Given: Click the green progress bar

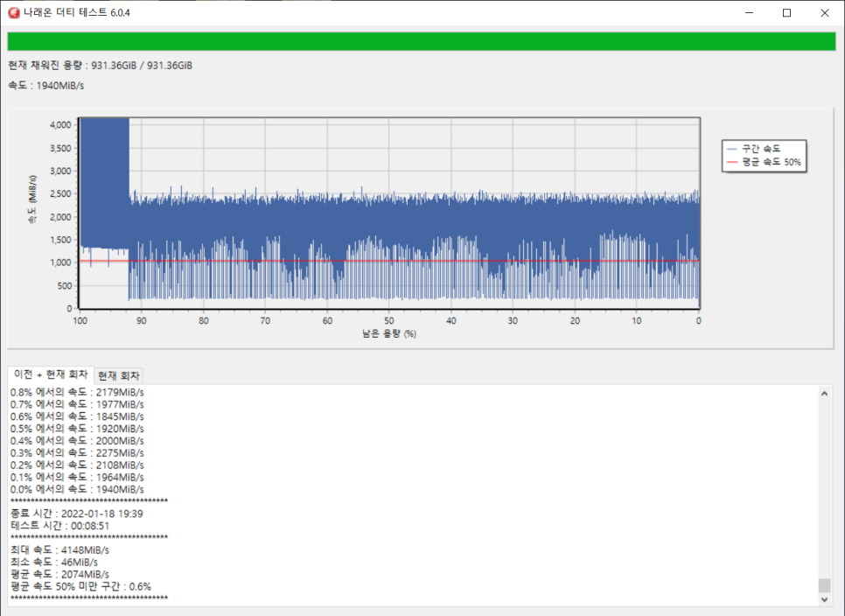Looking at the screenshot, I should click(x=422, y=41).
